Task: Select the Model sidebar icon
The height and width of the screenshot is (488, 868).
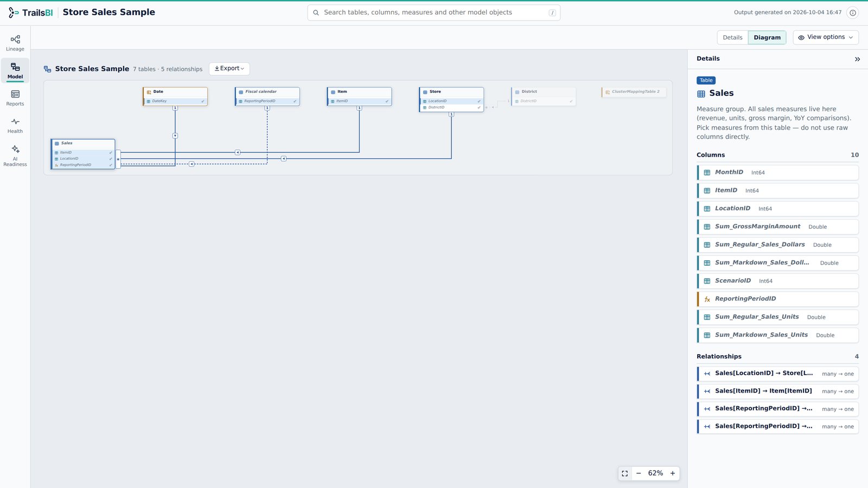Action: (x=15, y=70)
